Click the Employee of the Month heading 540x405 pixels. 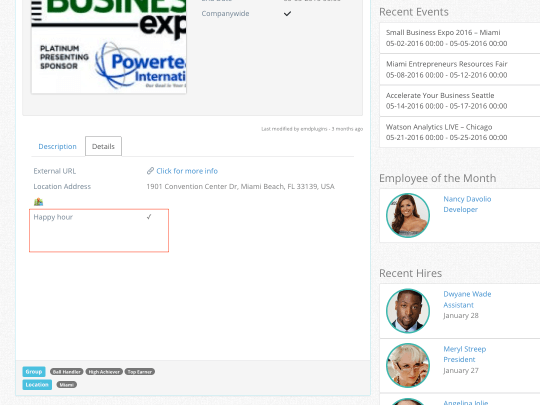437,178
